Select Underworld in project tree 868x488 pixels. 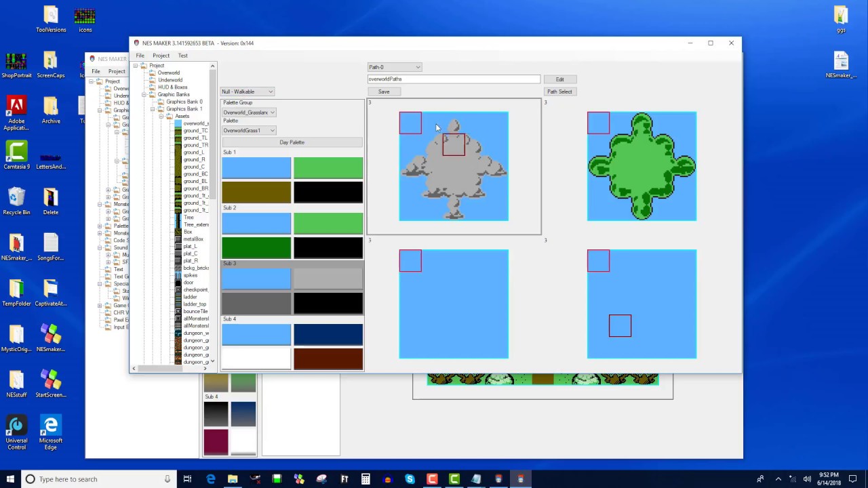click(170, 80)
